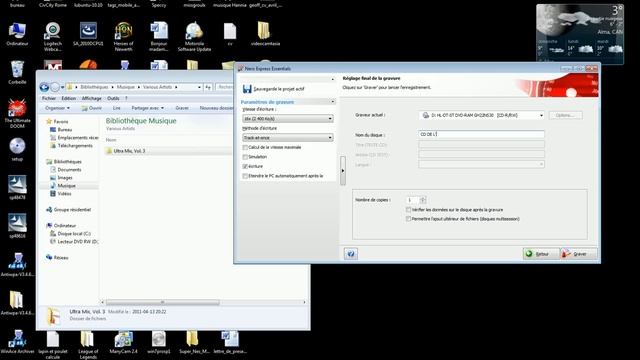Open the SA_2010DCPG1 desktop icon
This screenshot has height=360, width=640.
(88, 33)
